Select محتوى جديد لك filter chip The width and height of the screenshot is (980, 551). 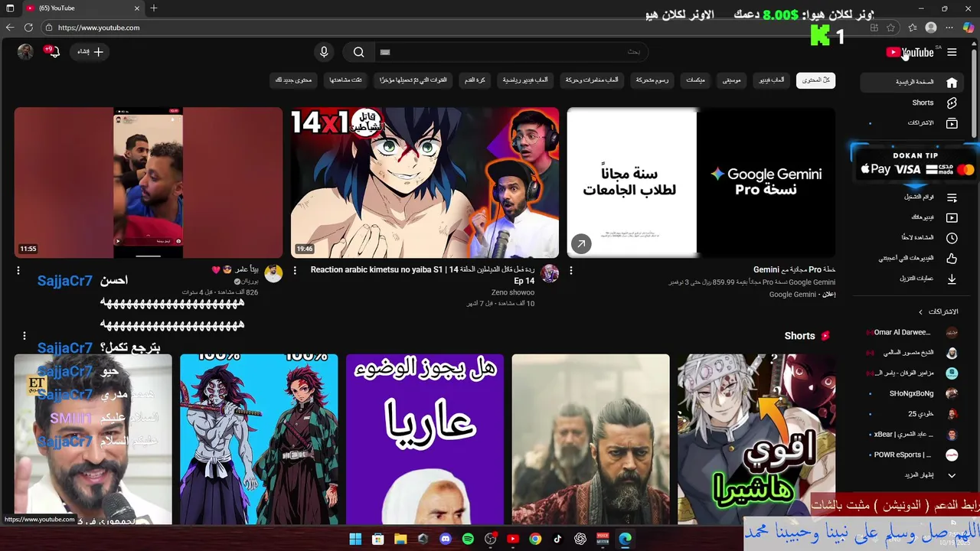click(294, 80)
